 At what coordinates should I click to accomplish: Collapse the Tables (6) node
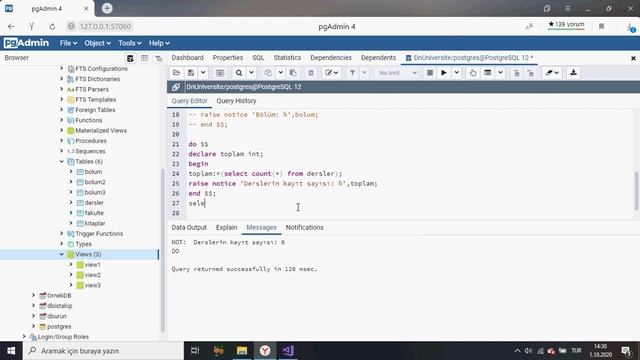(62, 162)
